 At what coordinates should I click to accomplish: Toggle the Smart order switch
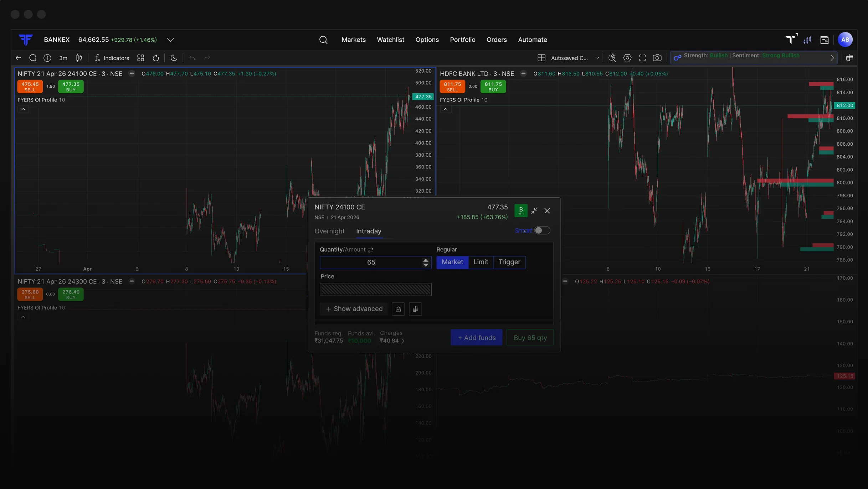coord(542,230)
